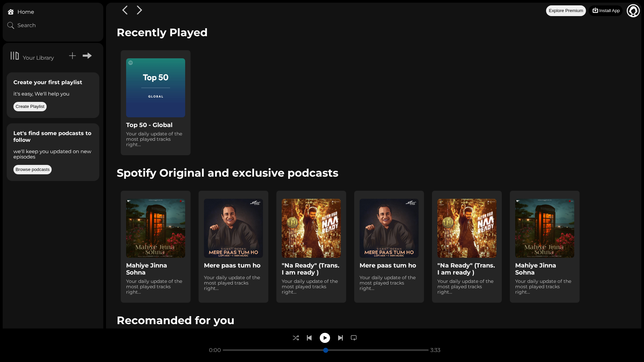Click the plus icon beside Your Library
Screen dimensions: 644x362
(x=72, y=56)
